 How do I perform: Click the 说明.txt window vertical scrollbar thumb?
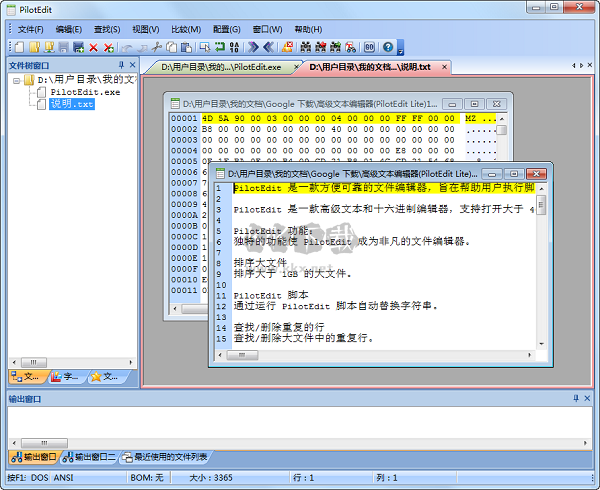pos(541,205)
